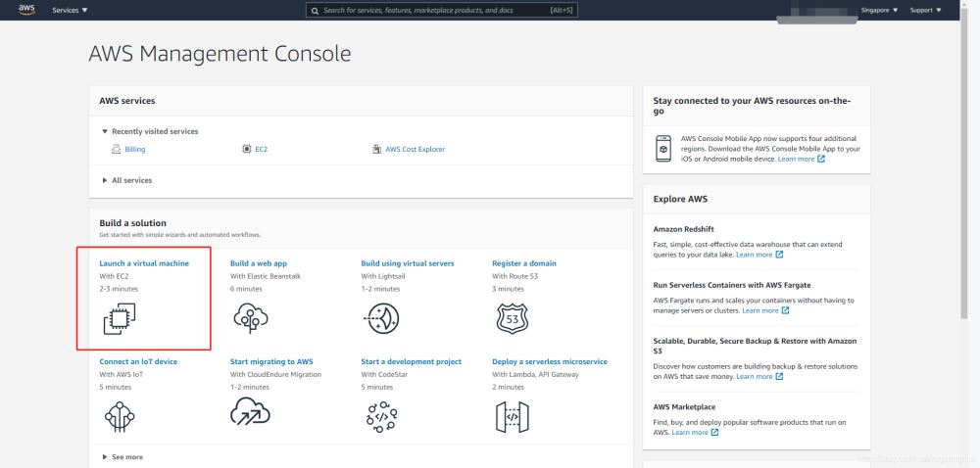This screenshot has width=980, height=468.
Task: Open the Services dropdown menu
Action: pos(70,10)
